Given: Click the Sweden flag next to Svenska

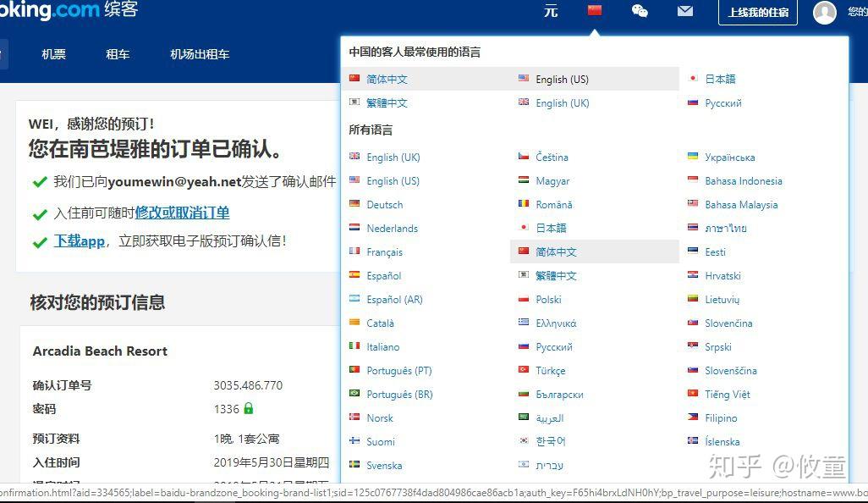Looking at the screenshot, I should click(354, 465).
